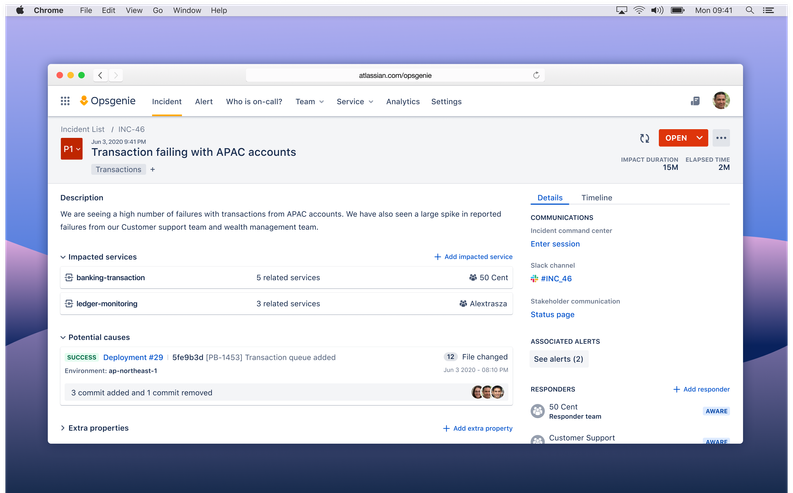793x493 pixels.
Task: Click the incident title Transaction failing with APAC accounts
Action: [194, 152]
